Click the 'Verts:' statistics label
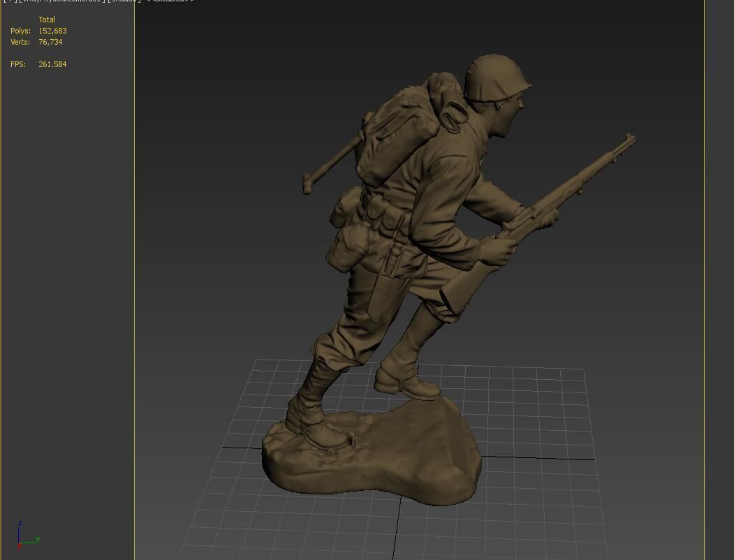This screenshot has height=560, width=734. 20,42
